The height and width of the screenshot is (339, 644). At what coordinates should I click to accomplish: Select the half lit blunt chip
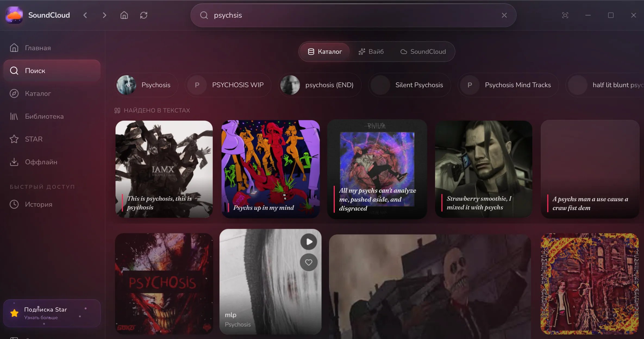pos(605,85)
